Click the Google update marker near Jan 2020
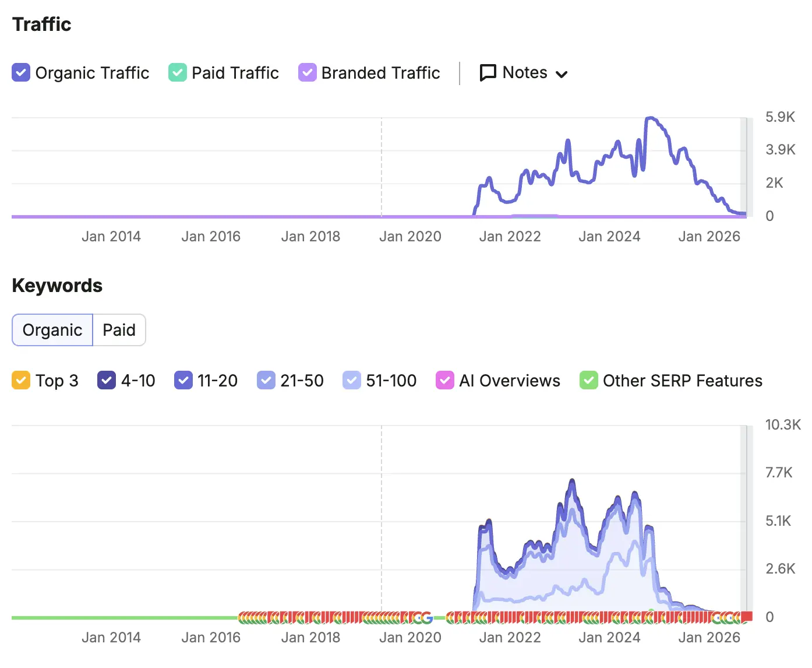This screenshot has width=812, height=668. tap(427, 617)
